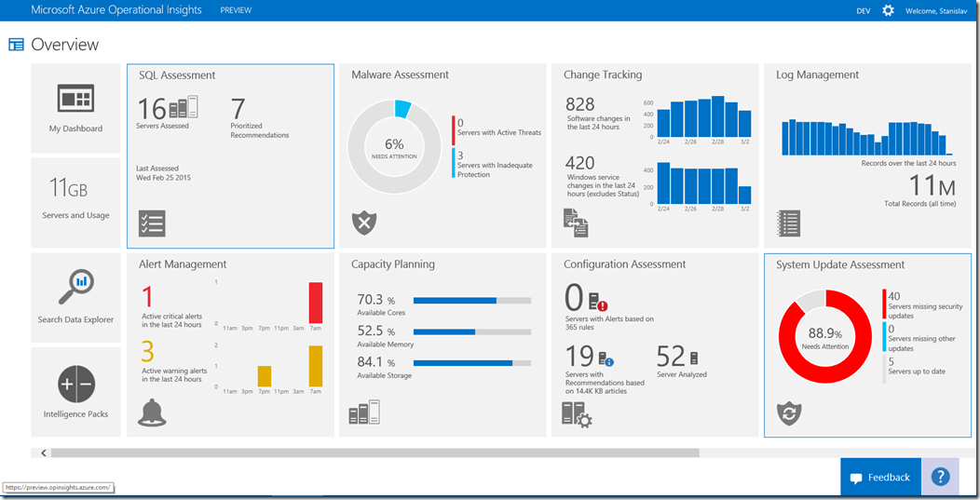
Task: Click the SQL Assessment checklist icon
Action: click(x=152, y=223)
